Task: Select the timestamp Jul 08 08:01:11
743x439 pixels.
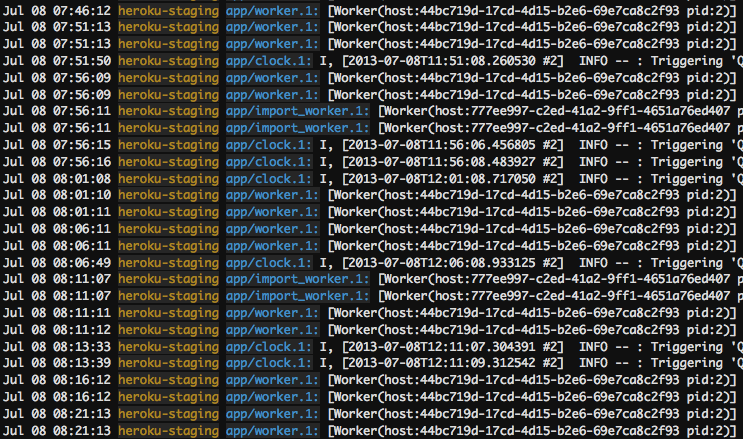Action: (57, 212)
